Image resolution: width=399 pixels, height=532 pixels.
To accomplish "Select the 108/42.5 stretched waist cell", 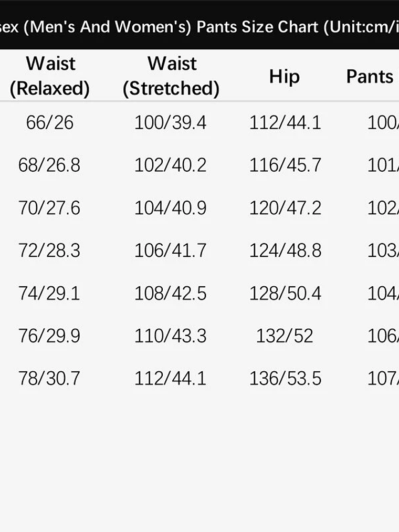I will tap(171, 293).
